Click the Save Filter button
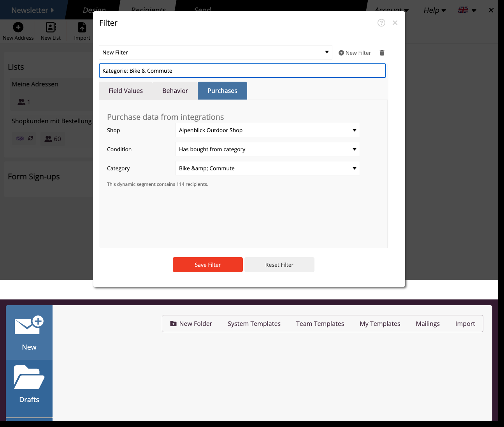This screenshot has width=504, height=427. 208,265
